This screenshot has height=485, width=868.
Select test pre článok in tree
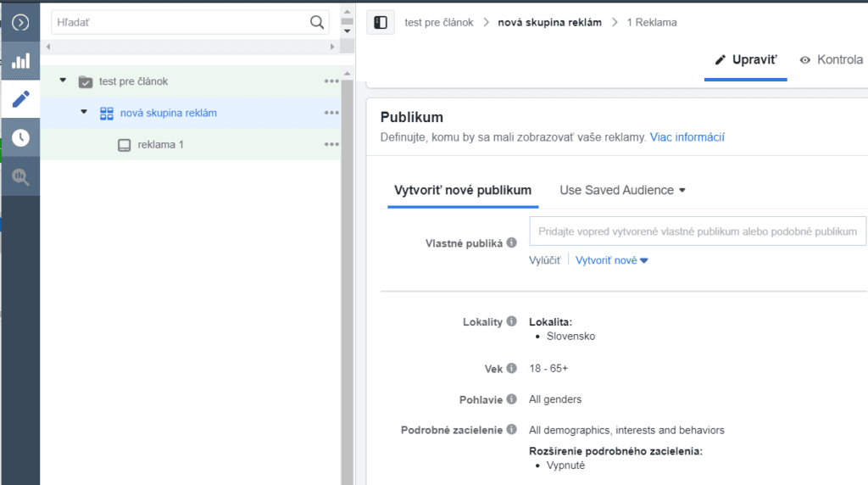133,81
